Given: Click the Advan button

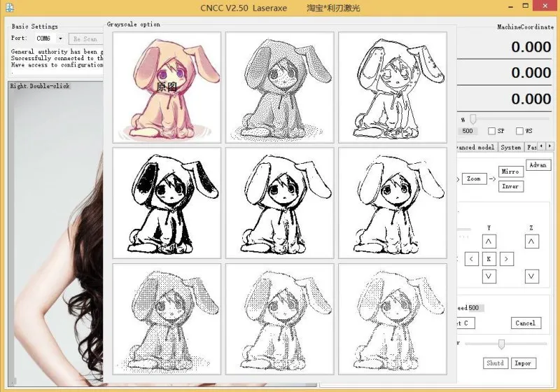Looking at the screenshot, I should pyautogui.click(x=538, y=165).
